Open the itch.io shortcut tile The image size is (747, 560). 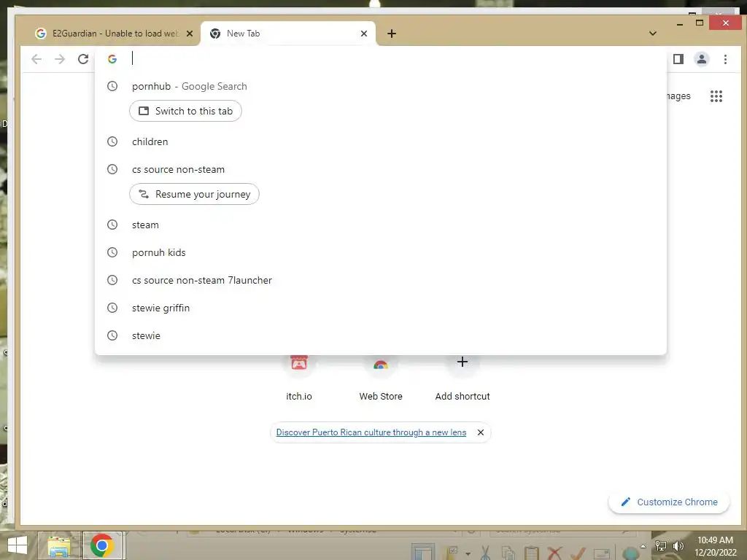298,378
